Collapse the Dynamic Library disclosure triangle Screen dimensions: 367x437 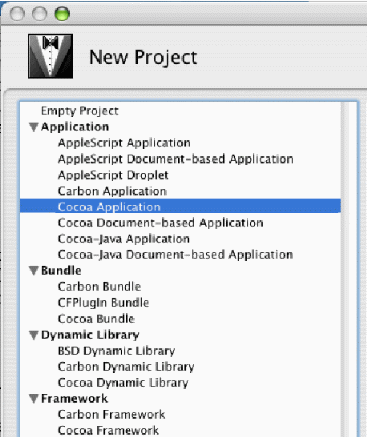[x=34, y=335]
